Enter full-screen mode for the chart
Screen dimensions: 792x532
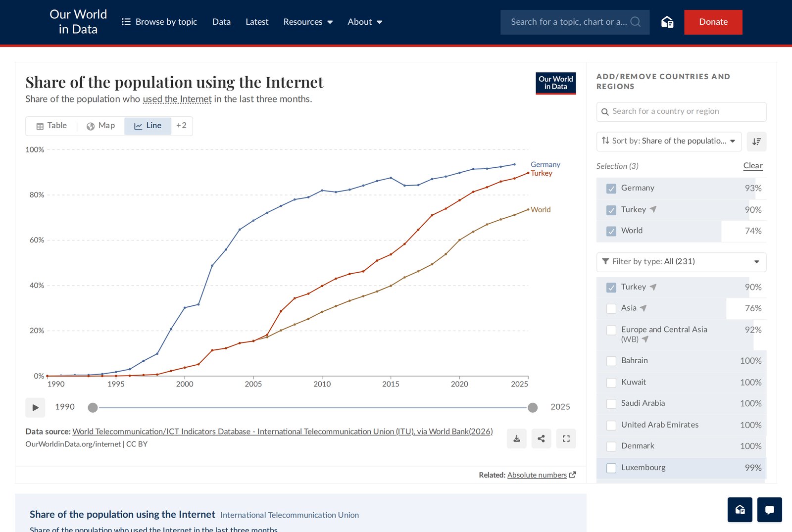[x=566, y=438]
